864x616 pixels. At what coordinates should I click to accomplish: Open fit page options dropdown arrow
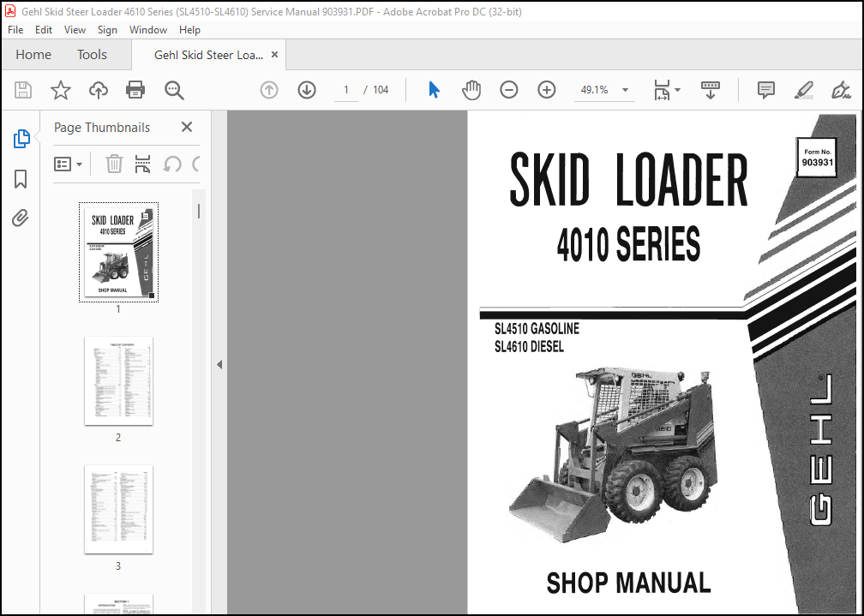678,90
